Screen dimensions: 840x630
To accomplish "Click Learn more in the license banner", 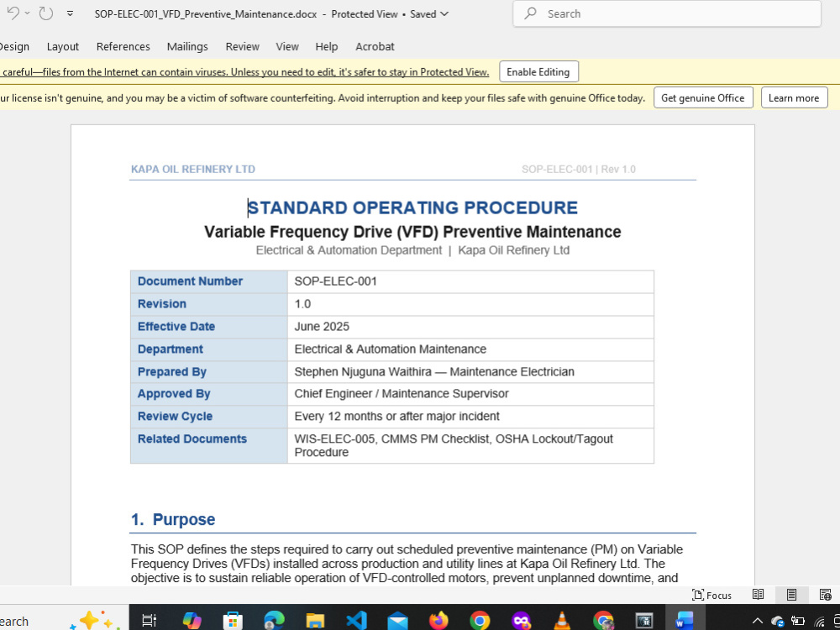I will [x=794, y=98].
